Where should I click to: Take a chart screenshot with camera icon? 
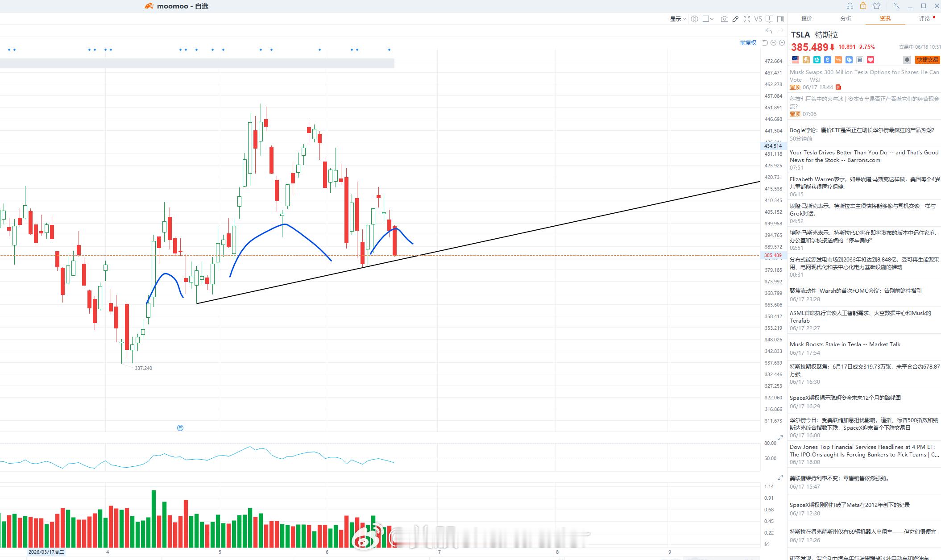[x=725, y=19]
